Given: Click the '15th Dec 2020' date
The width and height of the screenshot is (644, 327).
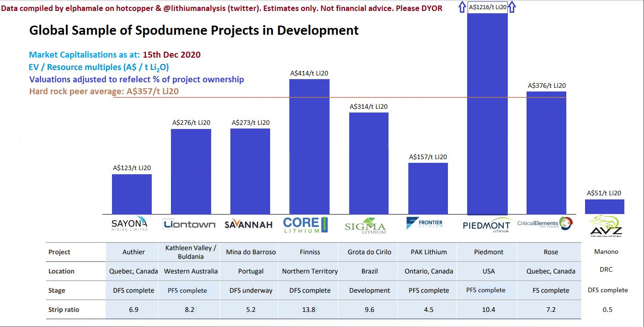Looking at the screenshot, I should [x=171, y=55].
